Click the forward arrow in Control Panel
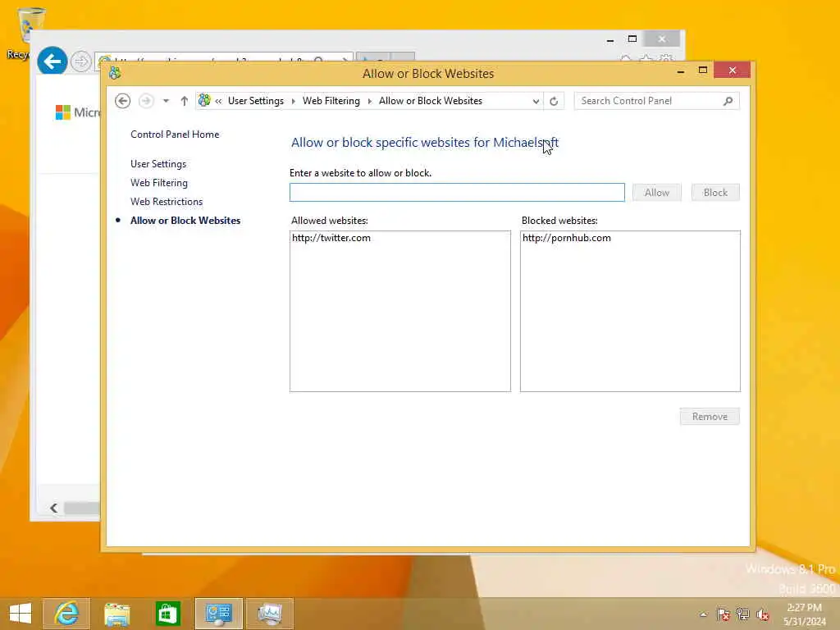The image size is (840, 630). tap(146, 101)
